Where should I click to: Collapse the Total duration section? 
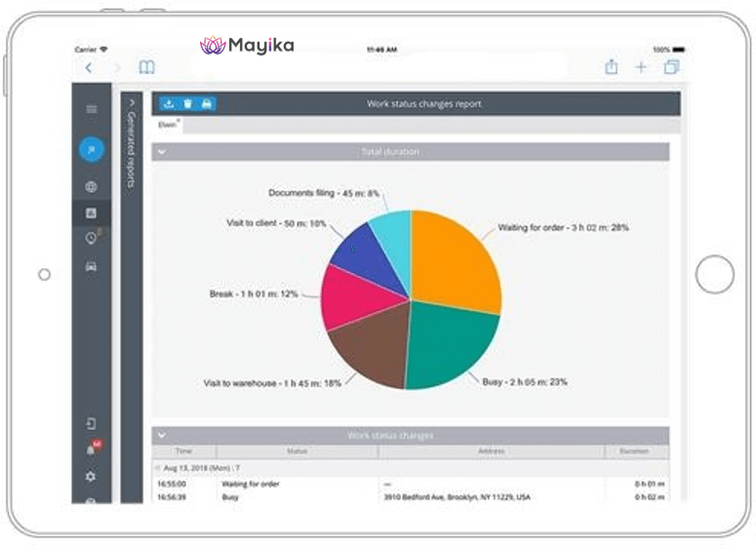pos(162,152)
